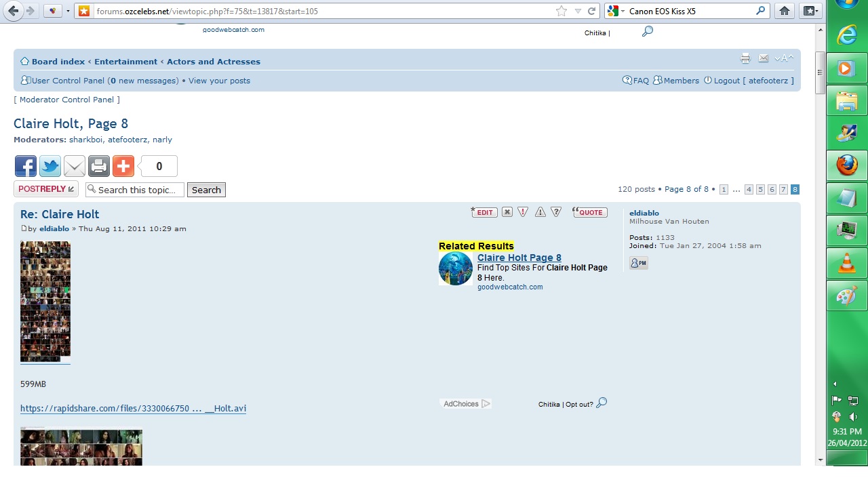Navigate to Entertainment in breadcrumb
This screenshot has height=488, width=868.
(125, 62)
